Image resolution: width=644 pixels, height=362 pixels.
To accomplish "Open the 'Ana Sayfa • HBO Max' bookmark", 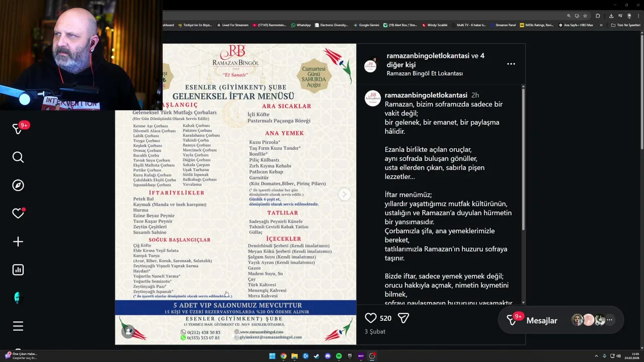I will click(x=576, y=25).
